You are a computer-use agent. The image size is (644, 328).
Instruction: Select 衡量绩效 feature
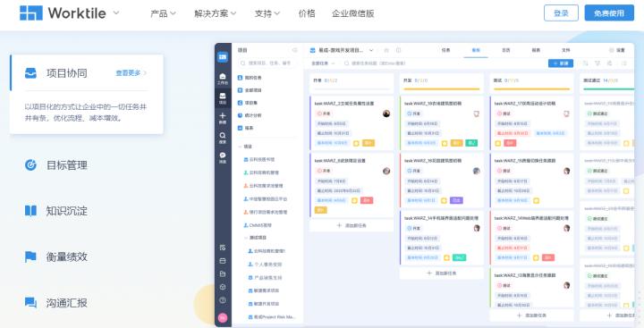pyautogui.click(x=55, y=257)
